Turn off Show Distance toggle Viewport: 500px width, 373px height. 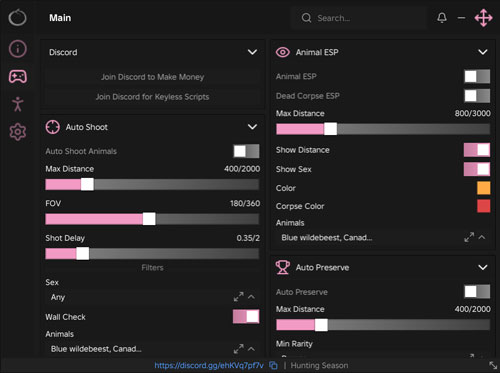pyautogui.click(x=477, y=150)
